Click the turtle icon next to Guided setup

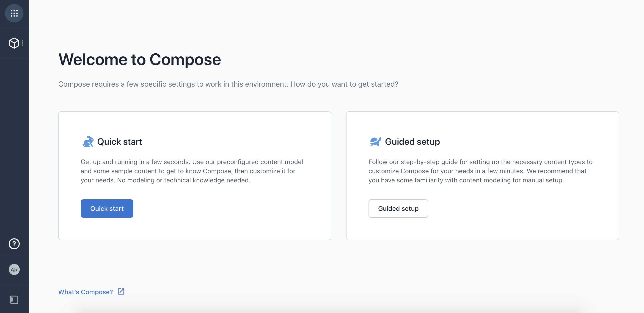(x=375, y=142)
